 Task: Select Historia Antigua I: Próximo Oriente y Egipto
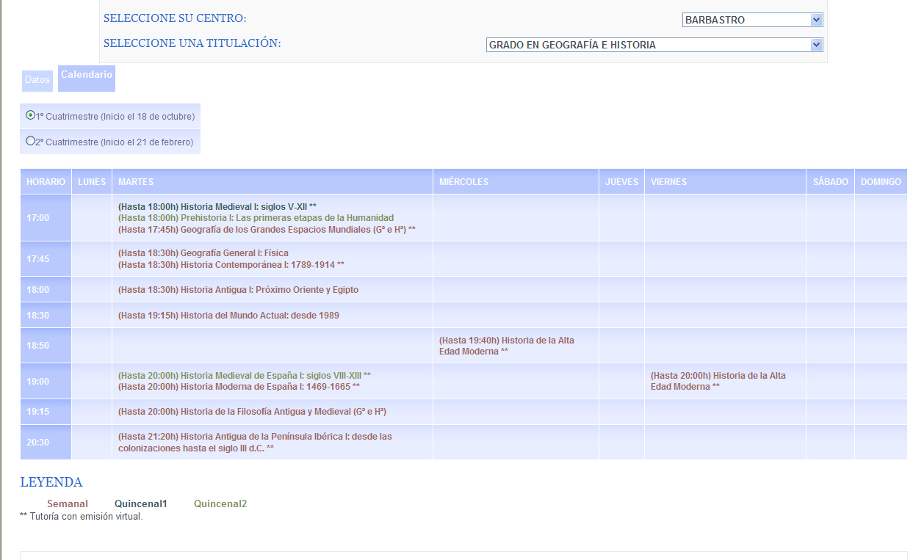238,290
